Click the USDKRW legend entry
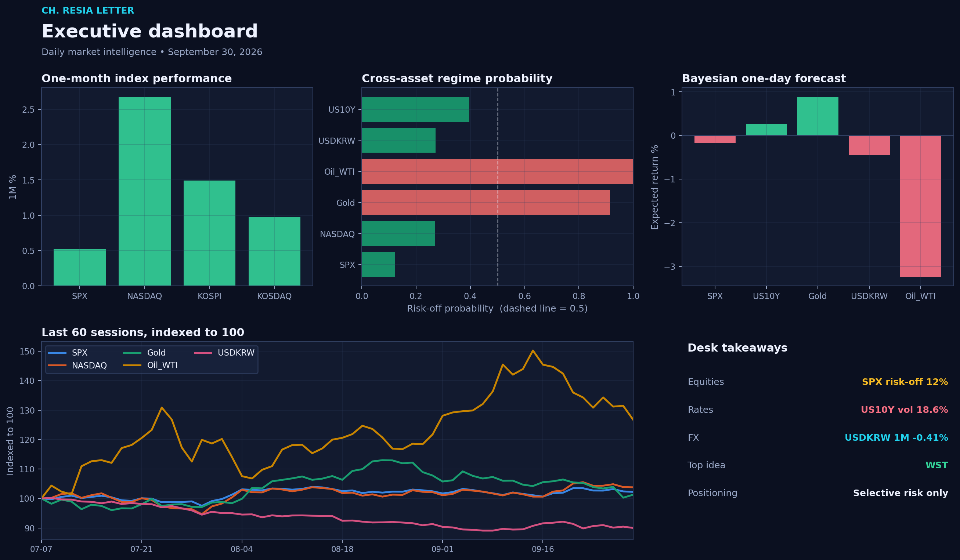 point(224,353)
